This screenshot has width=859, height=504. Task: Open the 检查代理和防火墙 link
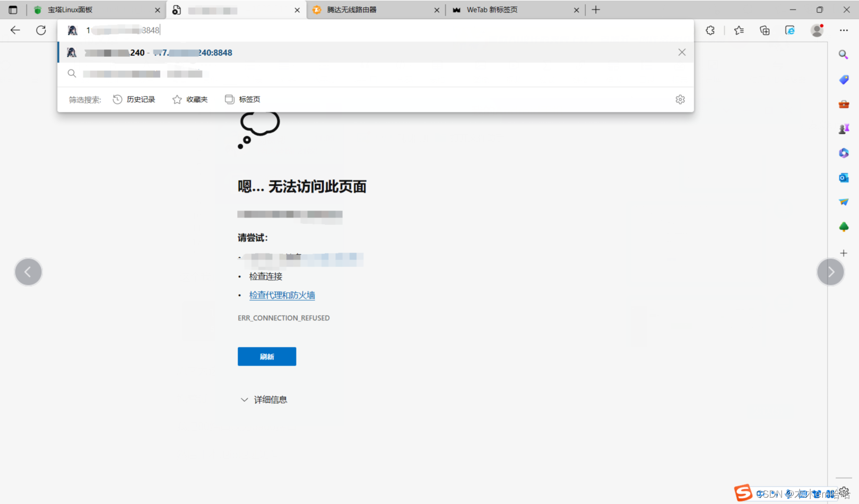(282, 295)
